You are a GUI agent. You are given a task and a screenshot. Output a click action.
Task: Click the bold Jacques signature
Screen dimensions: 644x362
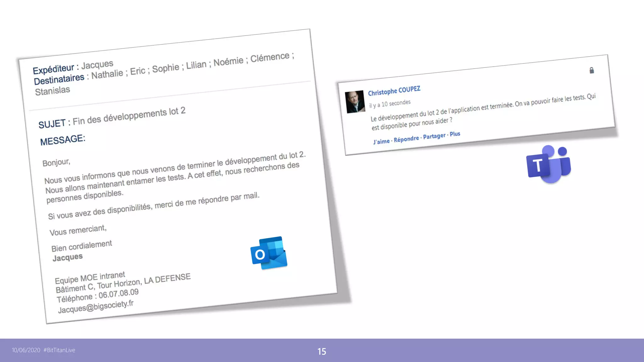tap(68, 258)
